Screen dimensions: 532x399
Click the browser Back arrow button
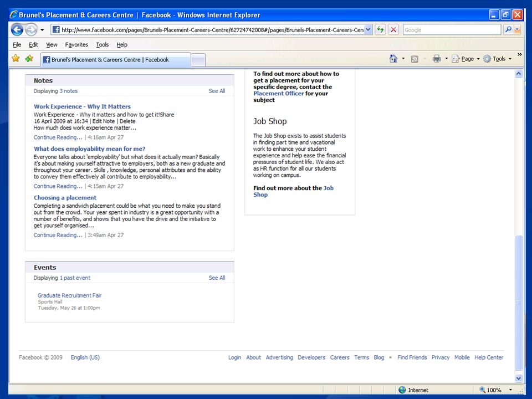[x=17, y=30]
